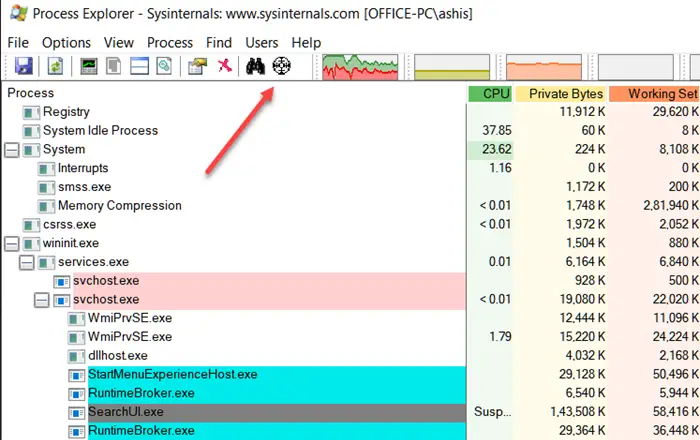
Task: Click the services.exe process icon
Action: 46,262
